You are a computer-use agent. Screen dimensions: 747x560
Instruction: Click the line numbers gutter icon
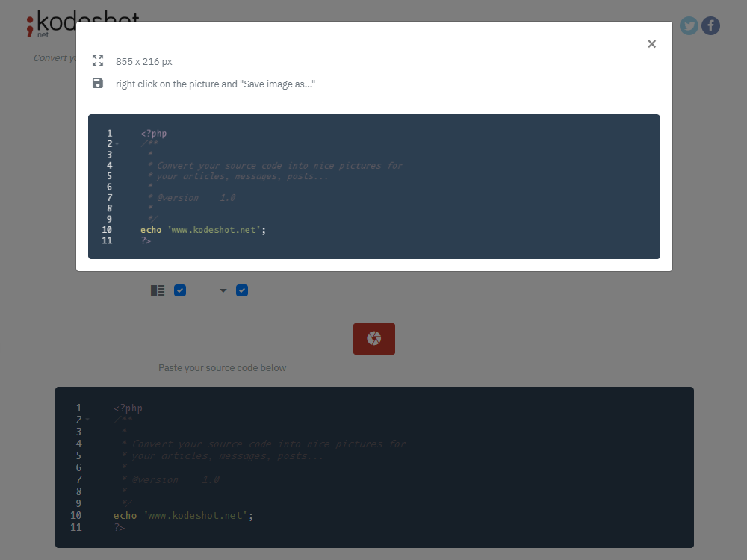158,290
